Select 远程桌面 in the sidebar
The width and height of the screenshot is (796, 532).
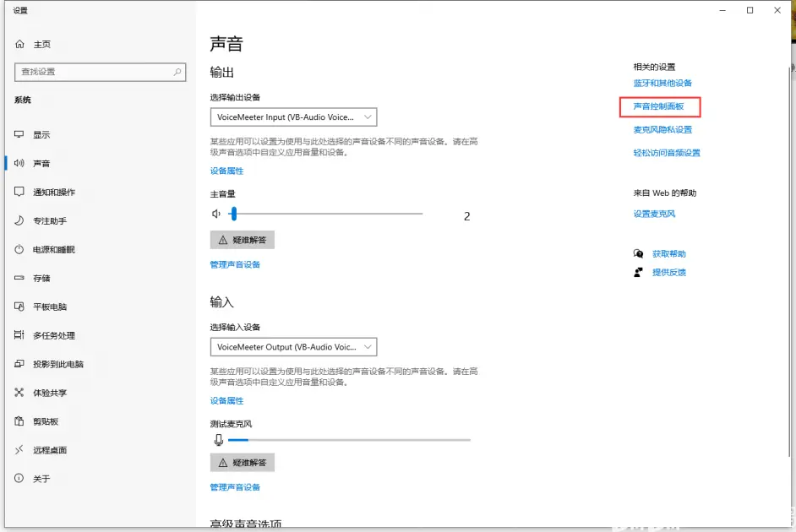point(50,450)
